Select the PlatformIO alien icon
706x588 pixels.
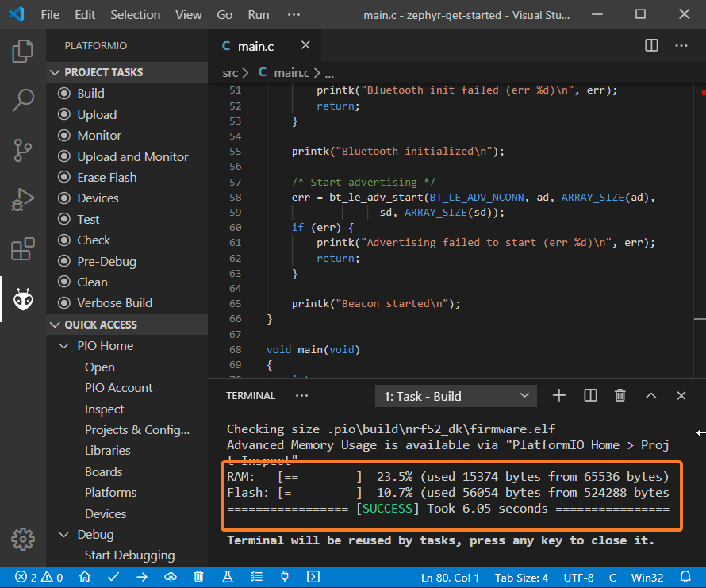pos(23,299)
